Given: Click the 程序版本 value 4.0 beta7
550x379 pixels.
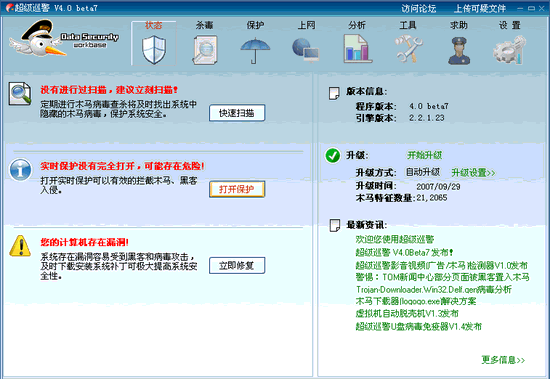Looking at the screenshot, I should pos(429,106).
